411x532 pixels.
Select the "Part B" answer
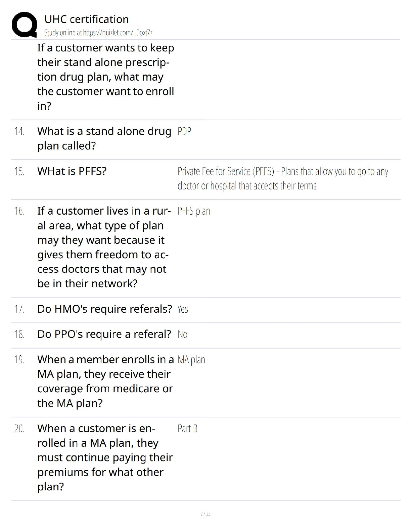coord(187,429)
